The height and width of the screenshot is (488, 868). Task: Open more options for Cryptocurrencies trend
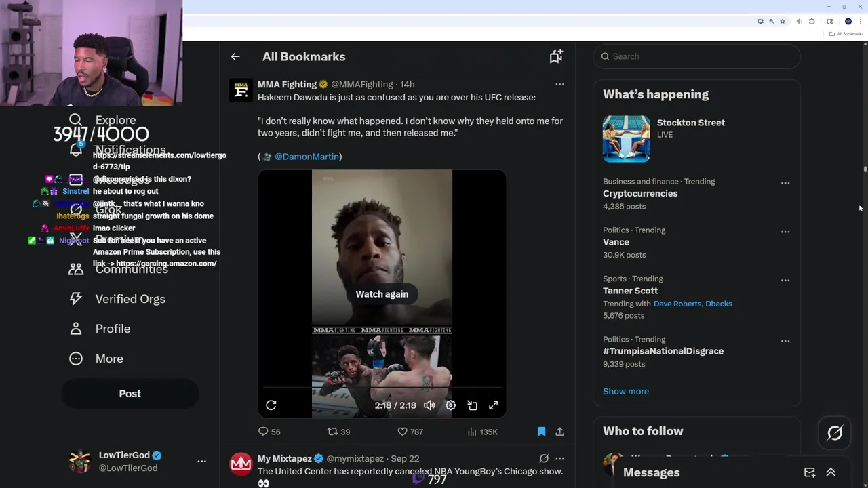pyautogui.click(x=785, y=183)
